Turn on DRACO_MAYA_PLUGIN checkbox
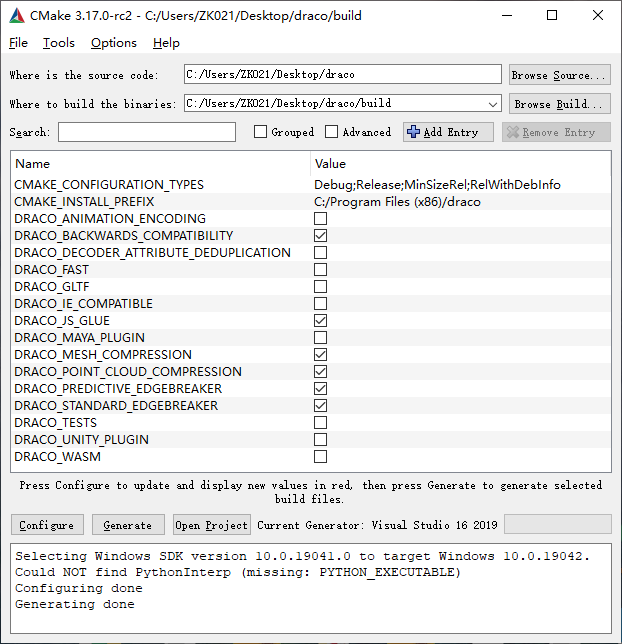The height and width of the screenshot is (644, 622). [x=320, y=338]
